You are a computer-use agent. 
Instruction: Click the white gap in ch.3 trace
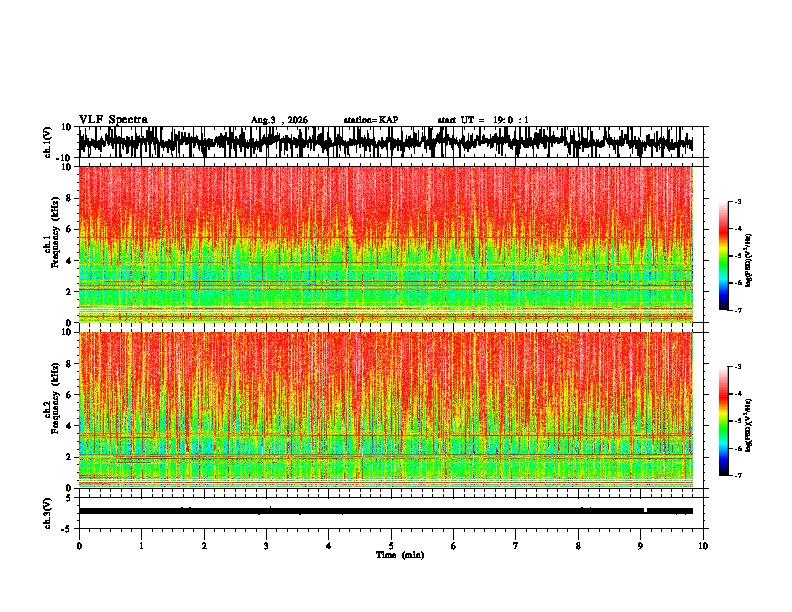coord(646,510)
